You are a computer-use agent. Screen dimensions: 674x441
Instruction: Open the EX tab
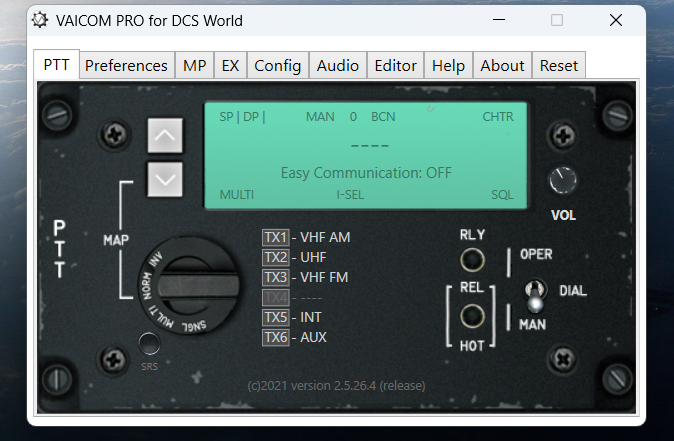pyautogui.click(x=230, y=65)
